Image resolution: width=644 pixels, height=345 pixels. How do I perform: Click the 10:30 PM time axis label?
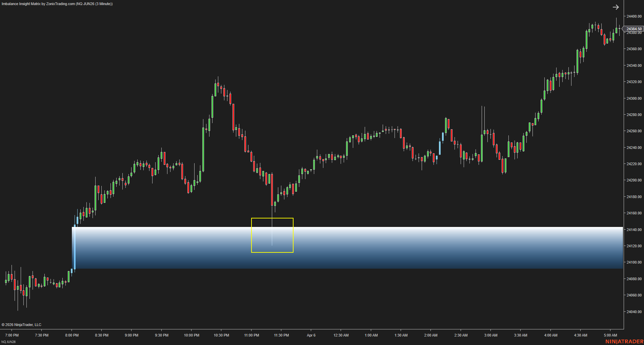[221, 335]
